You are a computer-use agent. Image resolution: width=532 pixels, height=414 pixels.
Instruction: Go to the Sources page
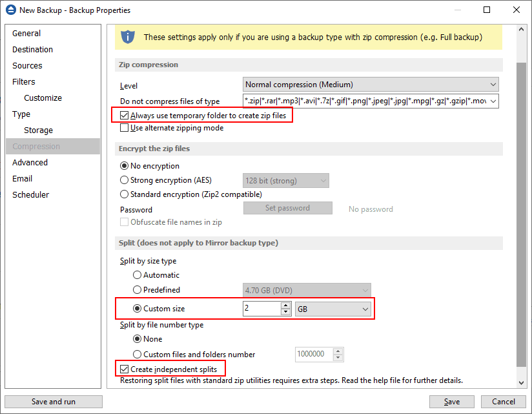point(27,65)
